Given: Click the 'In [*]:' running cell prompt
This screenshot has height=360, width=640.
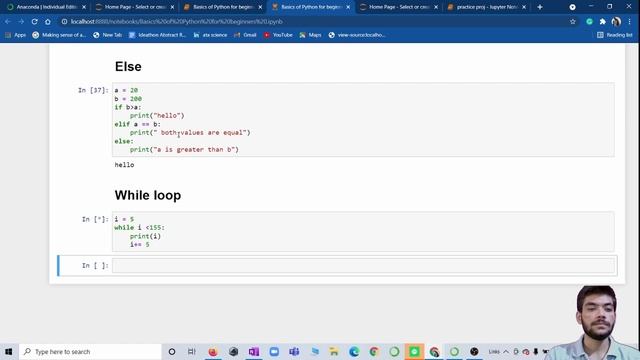Looking at the screenshot, I should tap(95, 219).
